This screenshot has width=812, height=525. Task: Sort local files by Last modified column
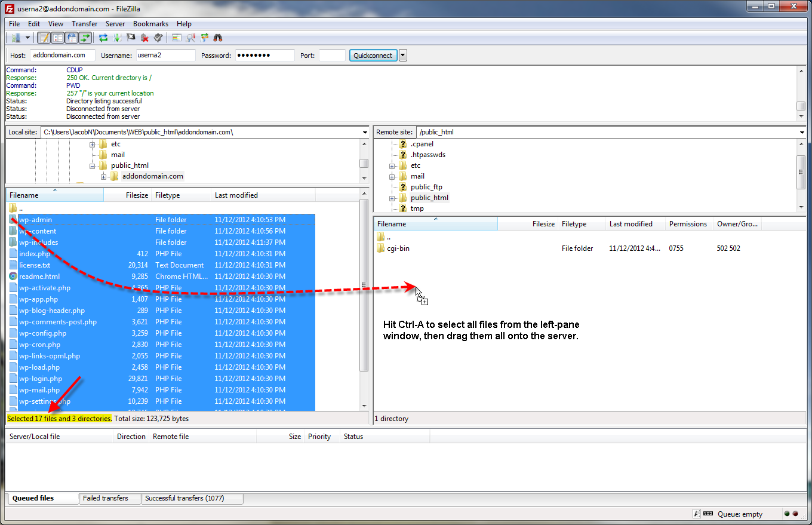pyautogui.click(x=263, y=195)
